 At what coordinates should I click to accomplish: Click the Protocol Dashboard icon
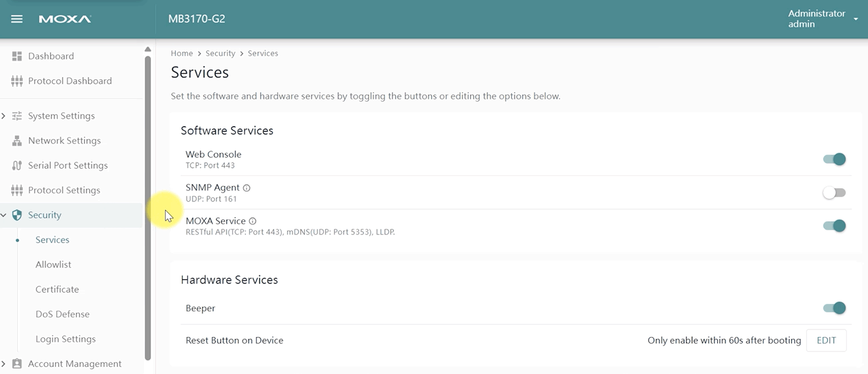(17, 81)
